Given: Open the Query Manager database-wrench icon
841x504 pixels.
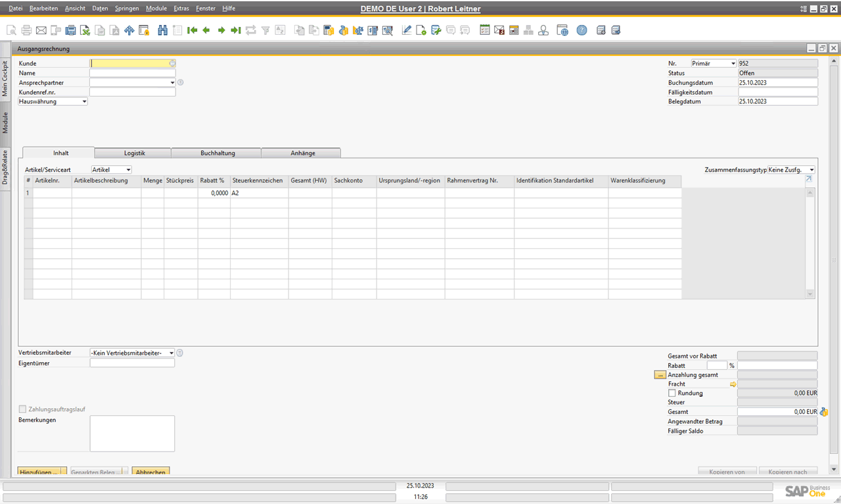Looking at the screenshot, I should coord(436,30).
